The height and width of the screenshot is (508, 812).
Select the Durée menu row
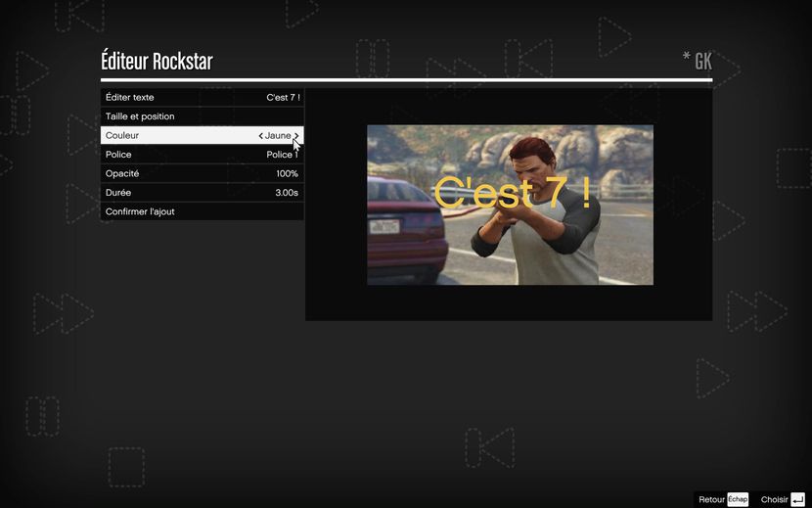pyautogui.click(x=202, y=193)
